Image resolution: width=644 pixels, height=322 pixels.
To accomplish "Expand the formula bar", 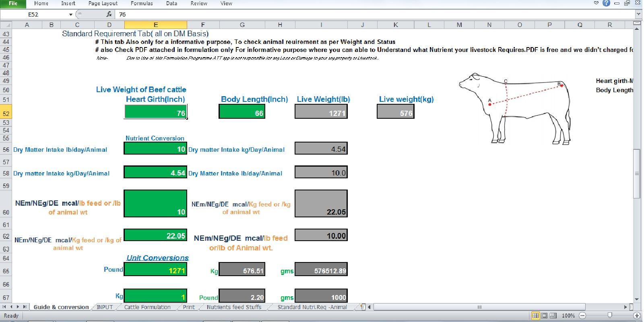I will (638, 14).
